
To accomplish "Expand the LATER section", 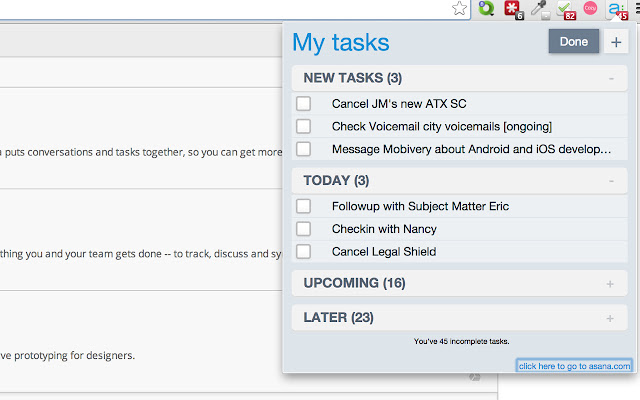I will [610, 318].
